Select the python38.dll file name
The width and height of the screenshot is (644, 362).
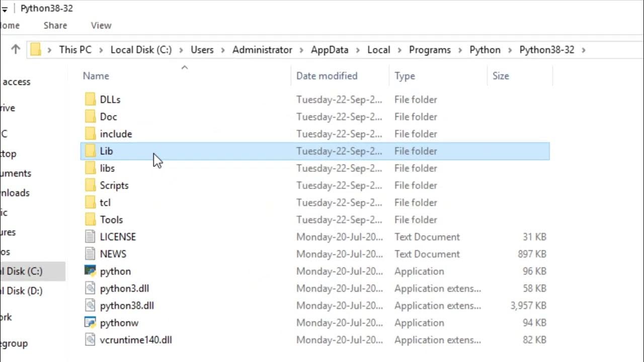(x=127, y=305)
